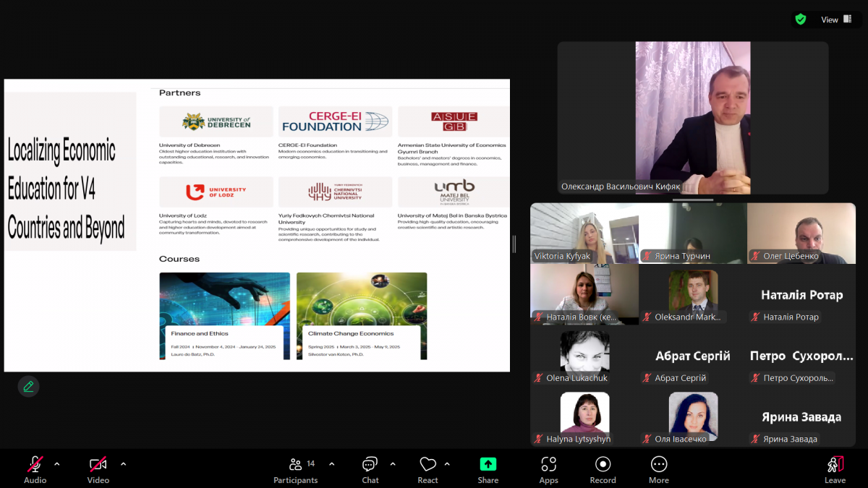Start recording with the Record button

pos(603,468)
